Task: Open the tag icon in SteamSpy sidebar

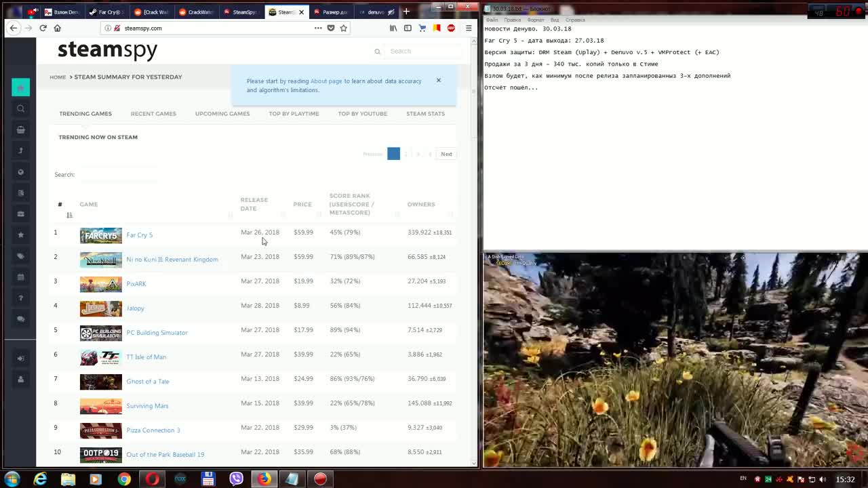Action: point(20,256)
